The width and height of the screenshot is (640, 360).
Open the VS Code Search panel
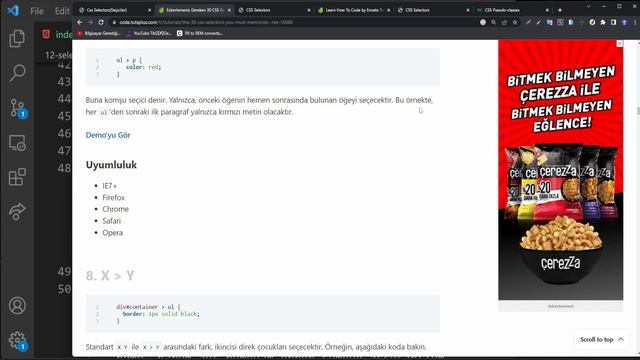coord(17,73)
